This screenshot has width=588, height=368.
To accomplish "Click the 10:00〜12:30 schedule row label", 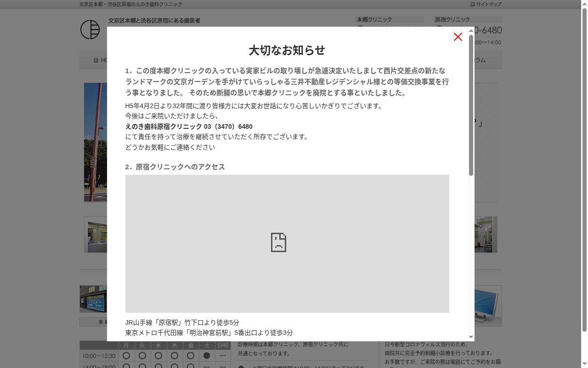I will tap(99, 356).
